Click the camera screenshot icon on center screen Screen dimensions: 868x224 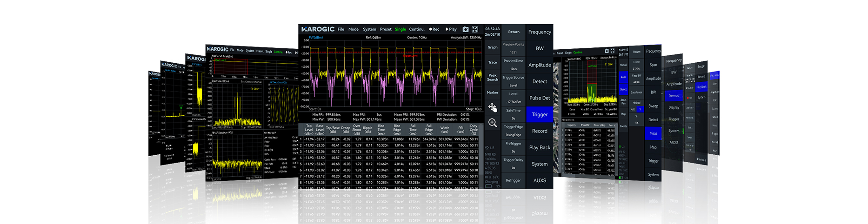(x=465, y=29)
